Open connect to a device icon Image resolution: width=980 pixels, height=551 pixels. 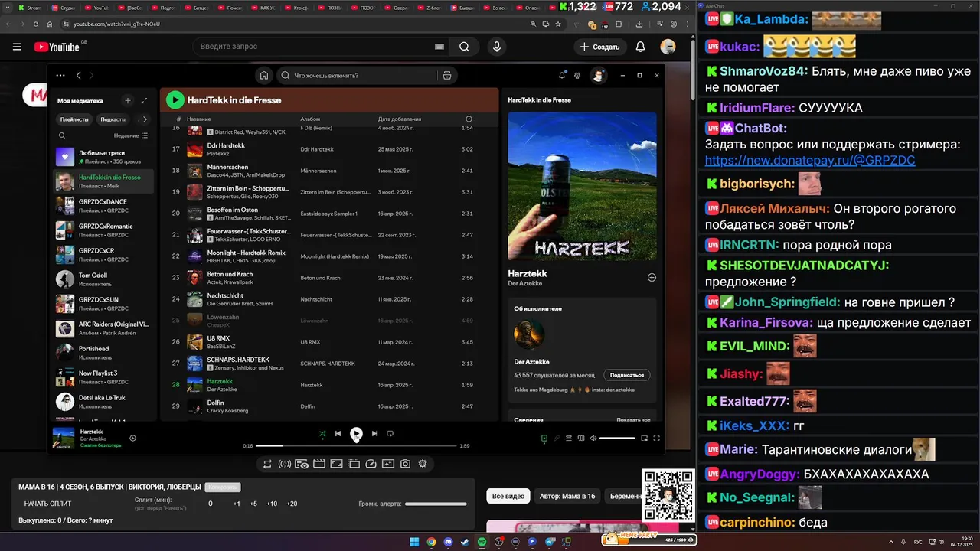[581, 438]
